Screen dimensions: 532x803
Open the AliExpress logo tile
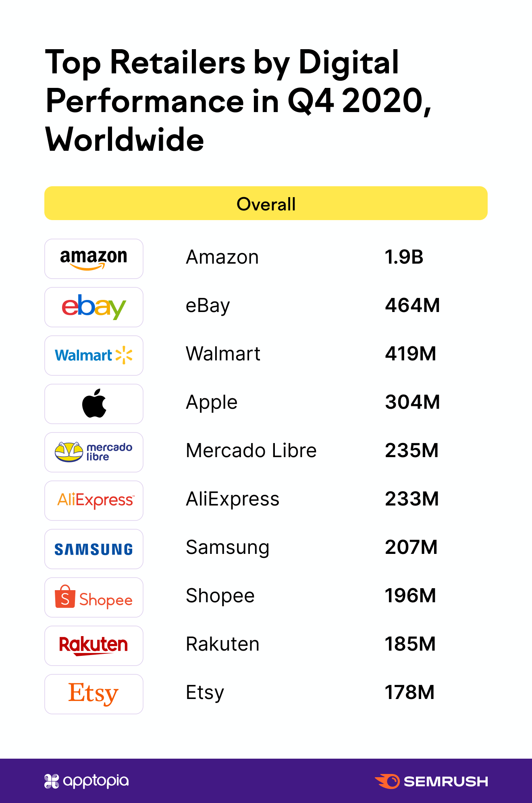point(94,501)
